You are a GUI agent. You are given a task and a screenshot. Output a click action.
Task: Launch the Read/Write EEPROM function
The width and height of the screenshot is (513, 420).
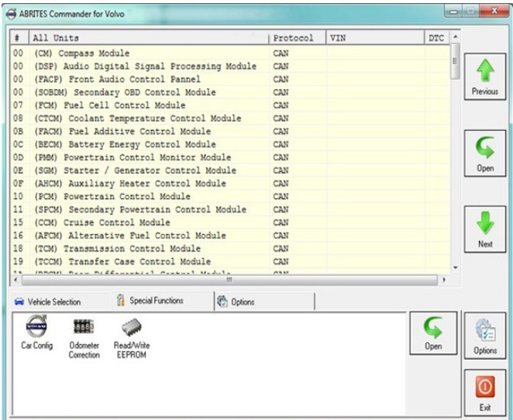pyautogui.click(x=132, y=339)
